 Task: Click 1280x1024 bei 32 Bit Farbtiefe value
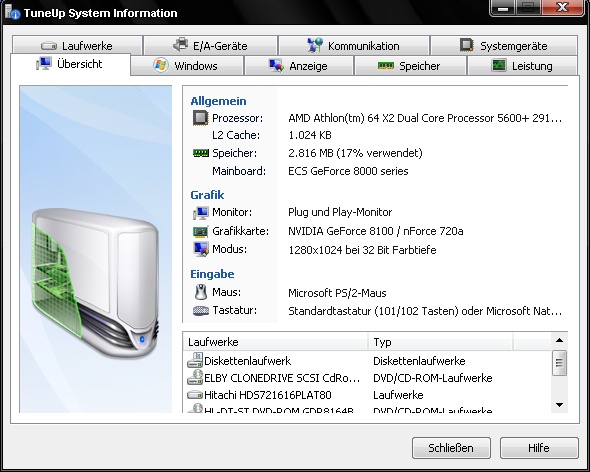362,250
